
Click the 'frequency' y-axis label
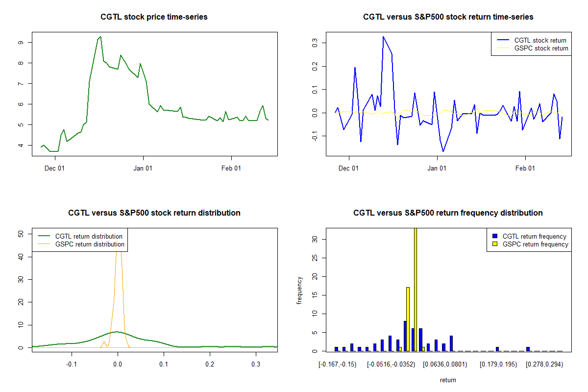pos(299,290)
